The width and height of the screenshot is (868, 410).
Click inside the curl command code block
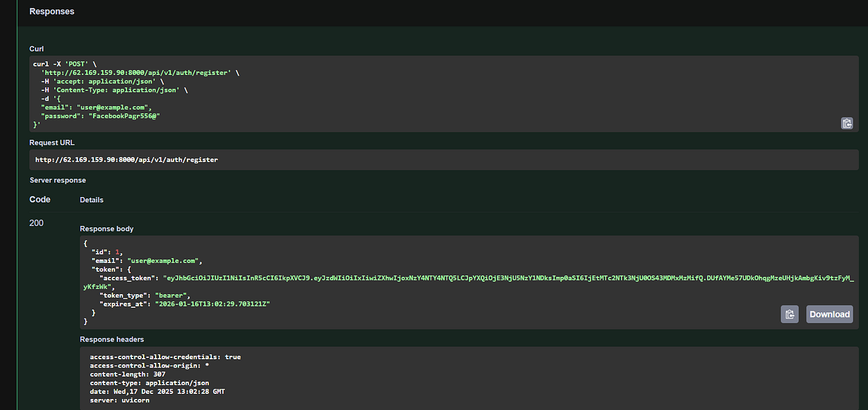coord(443,94)
